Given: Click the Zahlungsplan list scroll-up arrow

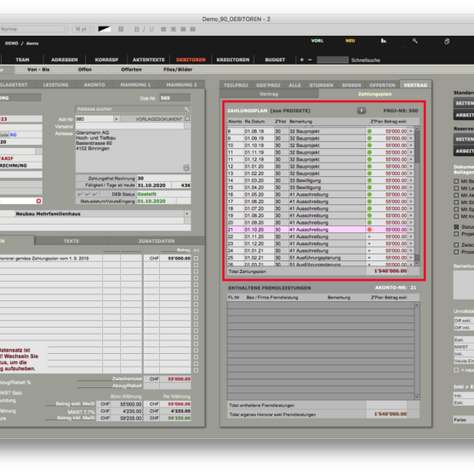Looking at the screenshot, I should point(417,129).
